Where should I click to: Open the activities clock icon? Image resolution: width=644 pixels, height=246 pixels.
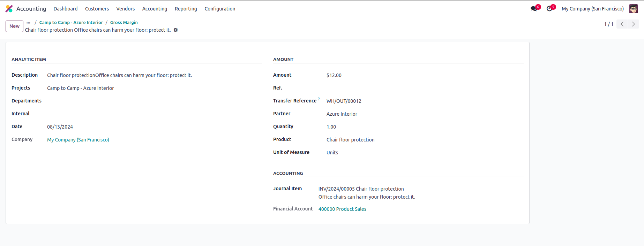pos(549,9)
